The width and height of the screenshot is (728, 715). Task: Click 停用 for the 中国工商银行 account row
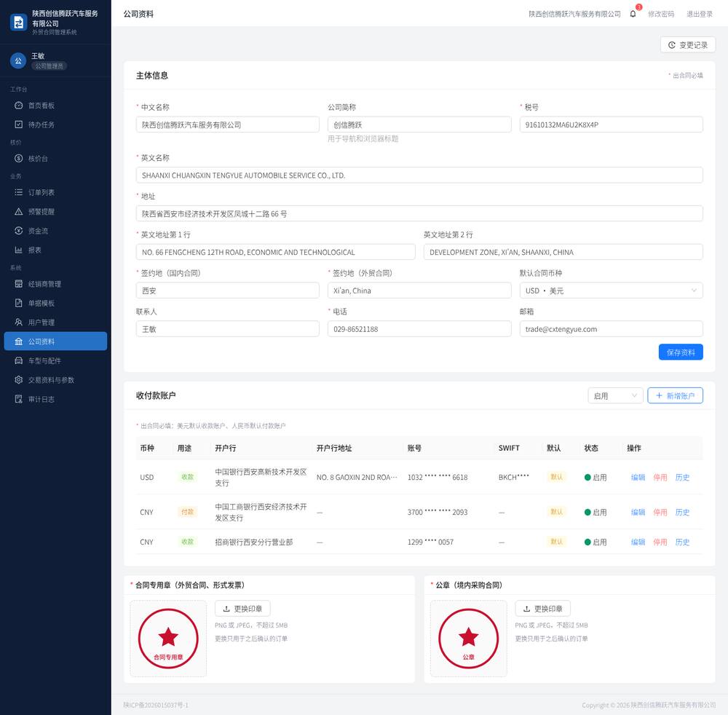[x=660, y=512]
